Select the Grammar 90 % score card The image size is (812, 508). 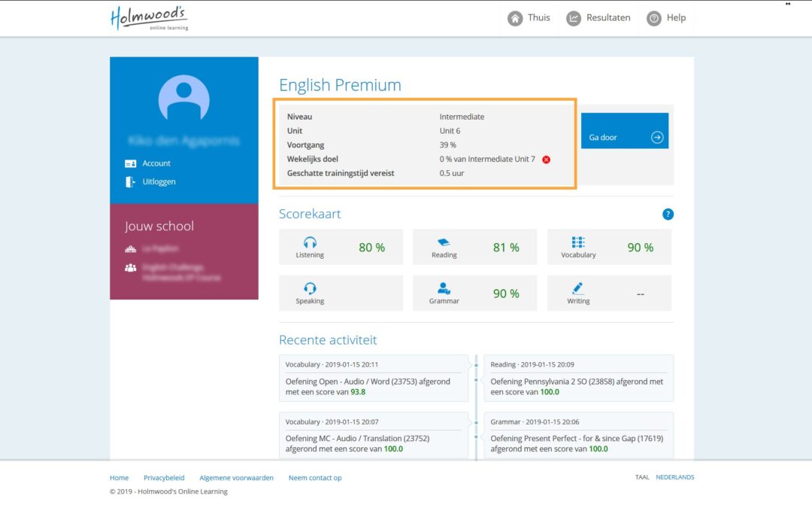click(475, 294)
